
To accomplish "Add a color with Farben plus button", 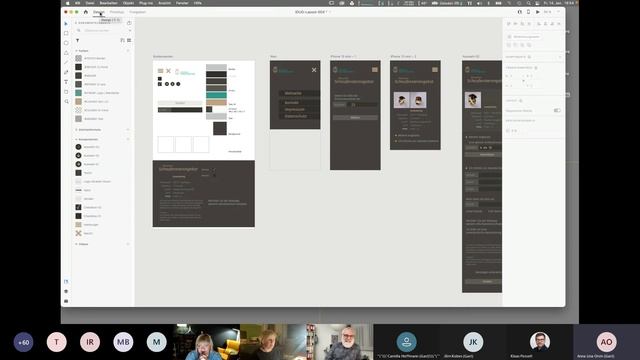I will pos(128,51).
